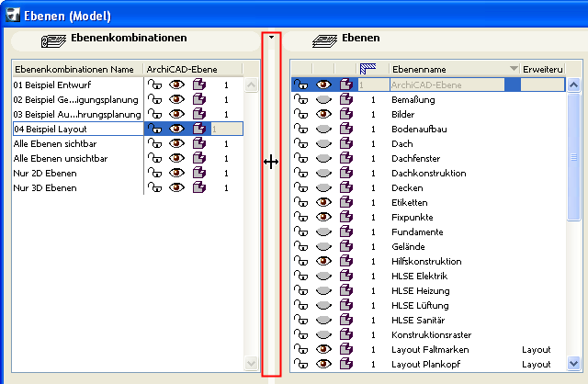This screenshot has width=588, height=384.
Task: Click wireframe icon of Dachkonstruktion layer
Action: tap(346, 173)
